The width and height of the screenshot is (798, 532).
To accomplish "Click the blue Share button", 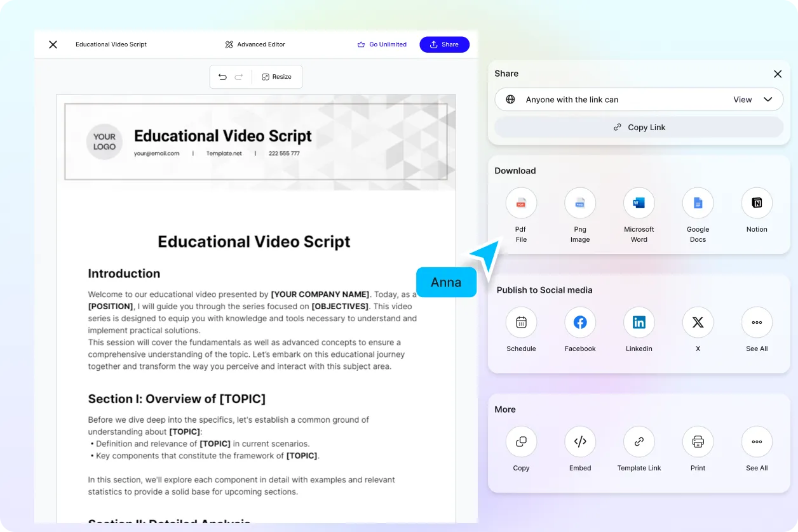I will (x=444, y=44).
